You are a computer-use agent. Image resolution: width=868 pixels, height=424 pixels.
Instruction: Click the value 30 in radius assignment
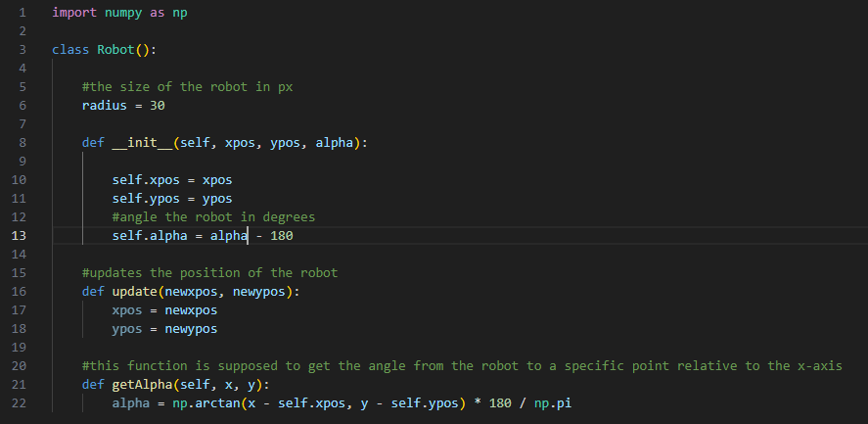158,106
